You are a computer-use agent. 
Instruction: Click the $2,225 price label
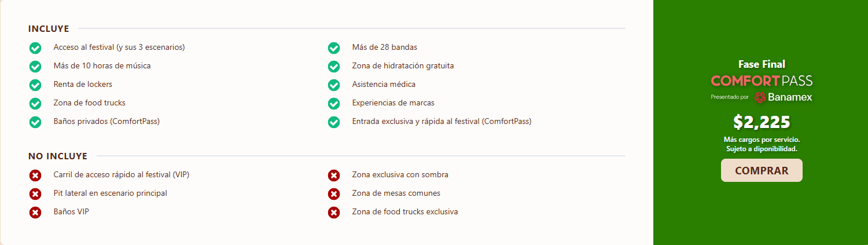(x=762, y=122)
